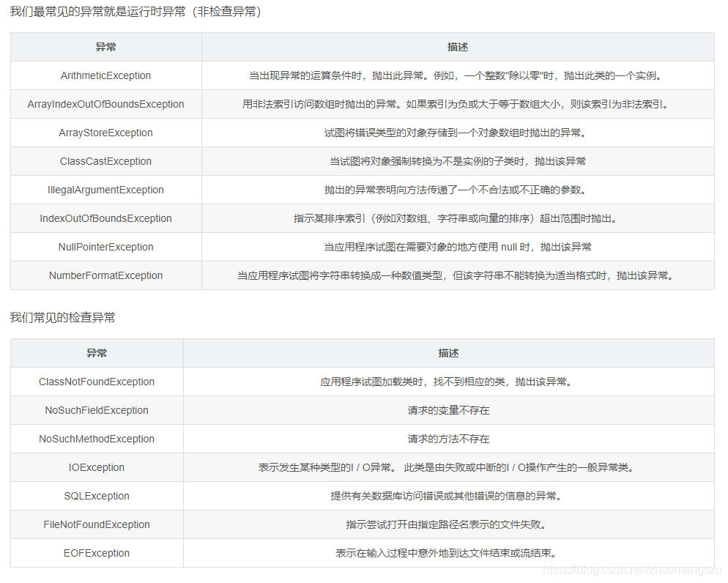
Task: Click the EOFException cell
Action: (97, 553)
